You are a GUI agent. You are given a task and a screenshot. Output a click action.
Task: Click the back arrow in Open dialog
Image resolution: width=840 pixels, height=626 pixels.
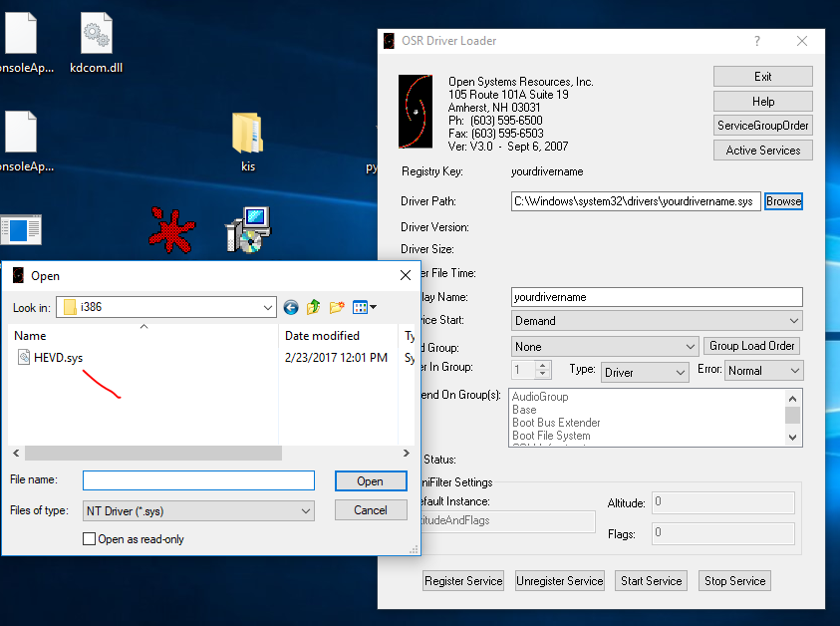(x=291, y=307)
